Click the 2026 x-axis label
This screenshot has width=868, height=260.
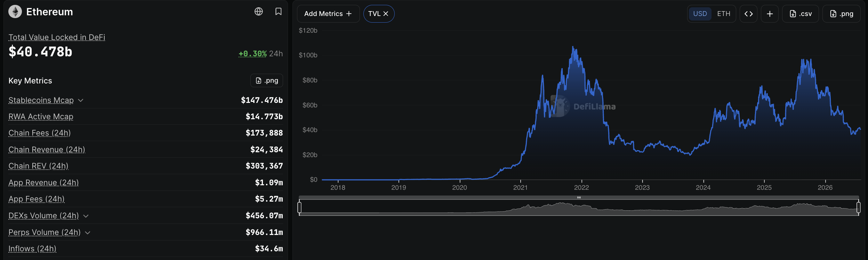(x=825, y=188)
